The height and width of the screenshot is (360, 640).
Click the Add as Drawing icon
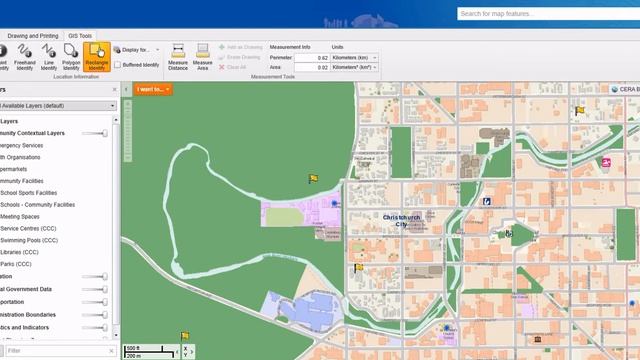222,47
